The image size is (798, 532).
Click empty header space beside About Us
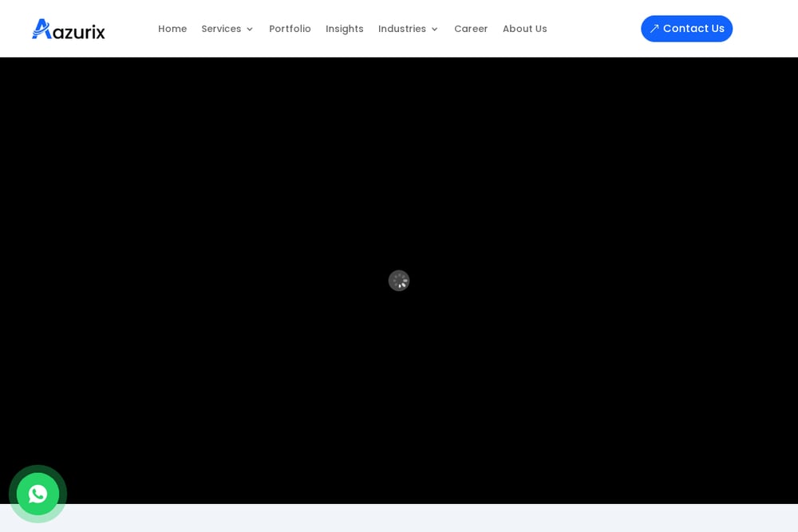(x=593, y=29)
